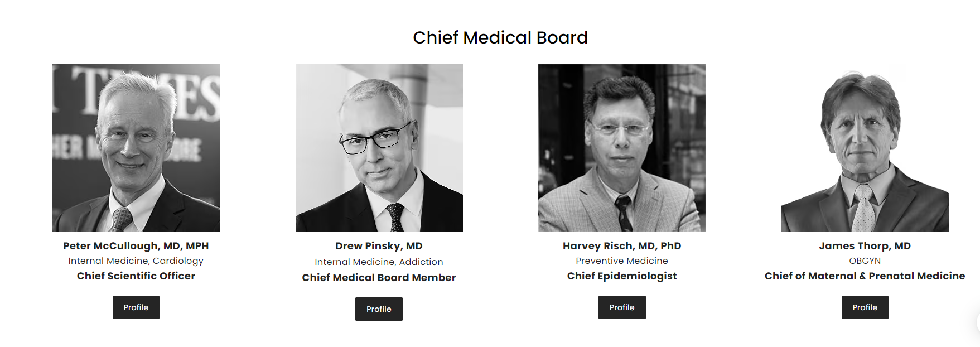
Task: Click the name Drew Pinsky, MD
Action: [379, 246]
